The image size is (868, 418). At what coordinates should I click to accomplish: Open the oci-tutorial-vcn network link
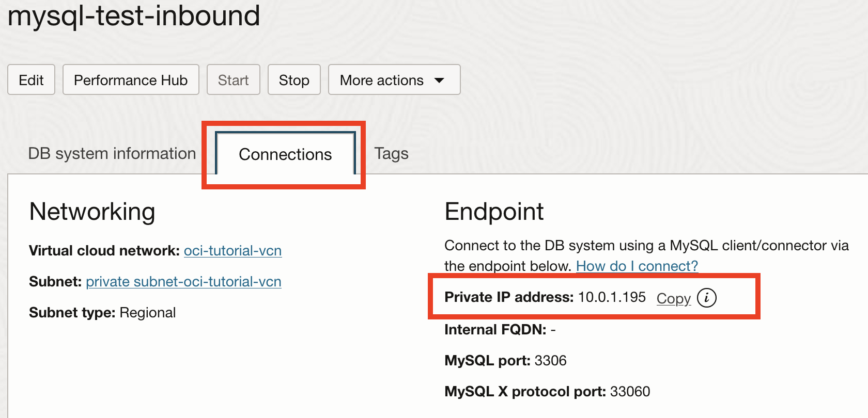point(233,251)
